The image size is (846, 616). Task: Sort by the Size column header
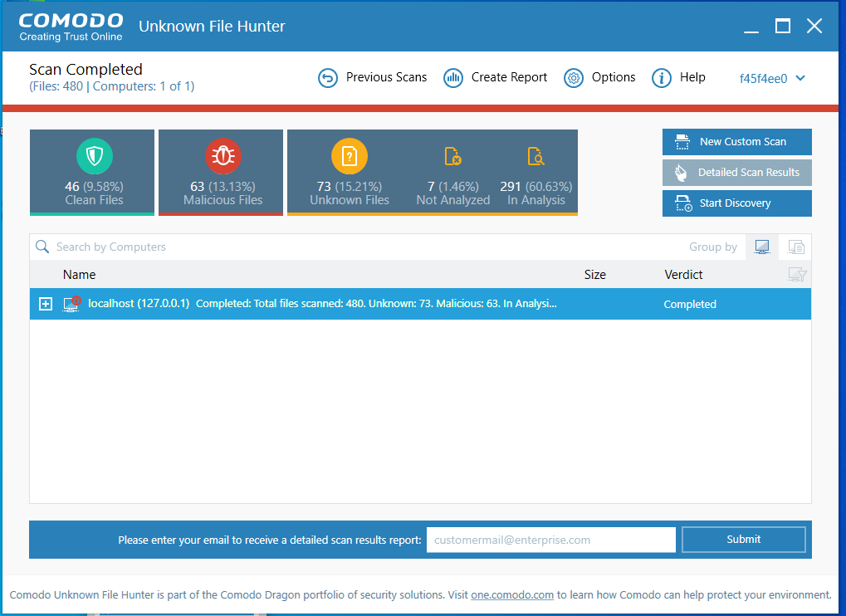[x=595, y=275]
